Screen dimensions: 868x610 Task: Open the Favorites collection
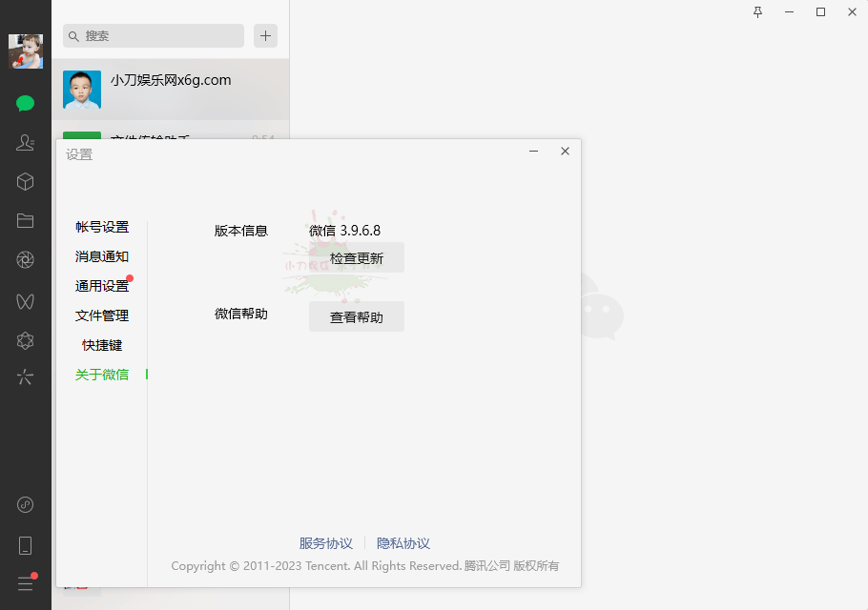[26, 181]
